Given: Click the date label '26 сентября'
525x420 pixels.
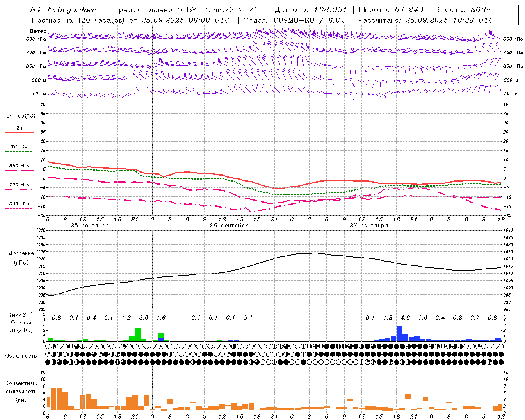Looking at the screenshot, I should pyautogui.click(x=229, y=226).
